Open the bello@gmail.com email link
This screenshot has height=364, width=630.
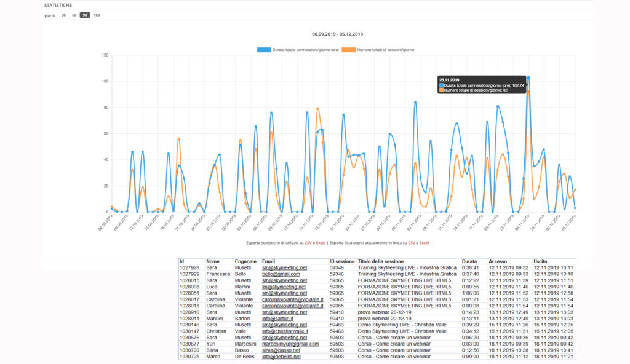[x=282, y=274]
